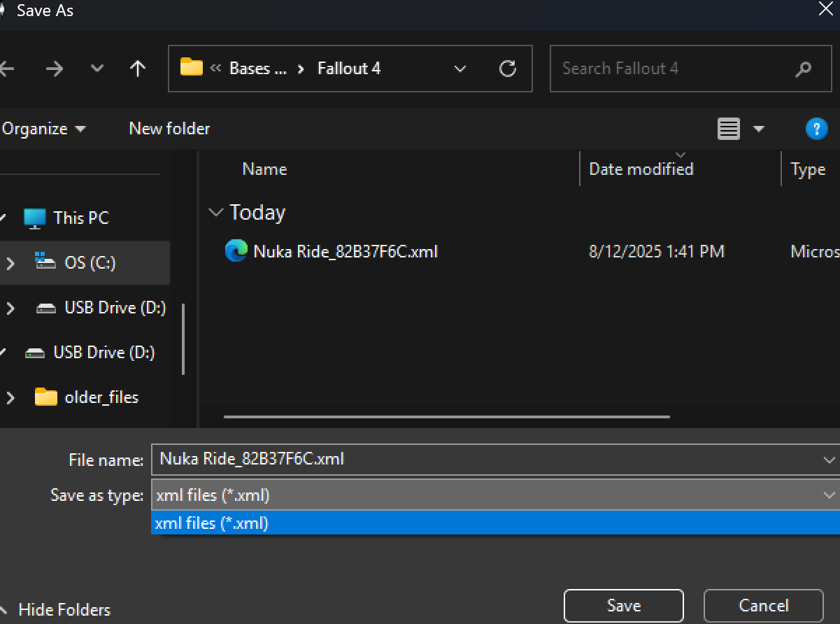The image size is (840, 624).
Task: Open the Organize menu
Action: pos(43,129)
